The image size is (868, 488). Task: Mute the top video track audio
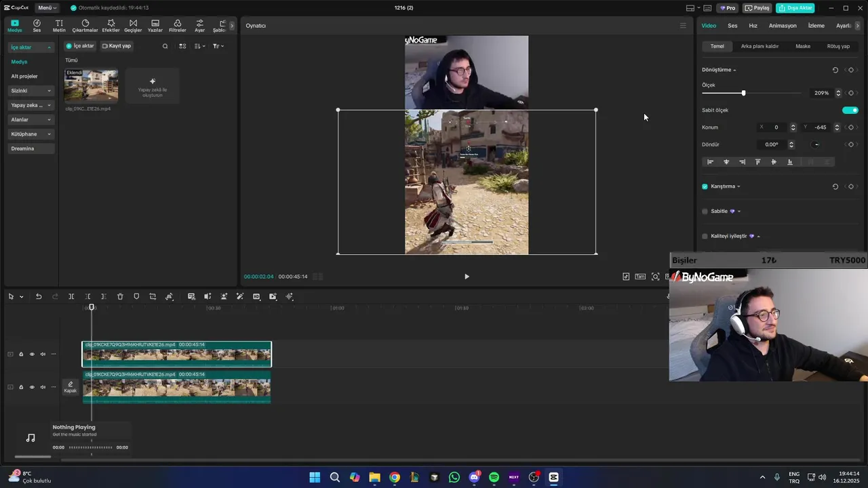pos(43,354)
